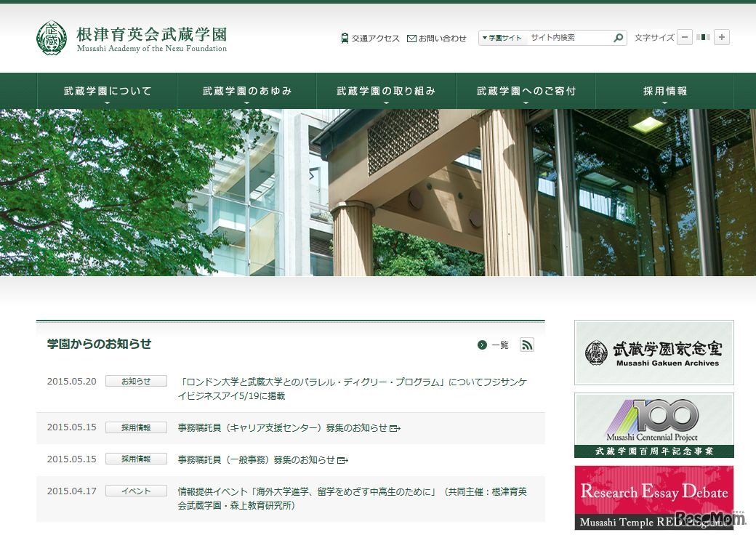Open the news RSS feed icon
The width and height of the screenshot is (756, 535).
(527, 345)
